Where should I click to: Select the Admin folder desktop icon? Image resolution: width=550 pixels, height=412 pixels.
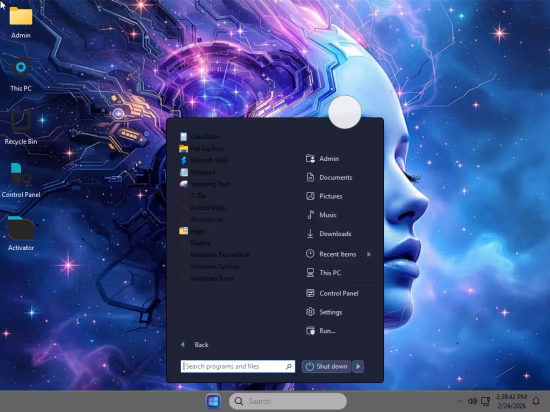click(x=21, y=22)
